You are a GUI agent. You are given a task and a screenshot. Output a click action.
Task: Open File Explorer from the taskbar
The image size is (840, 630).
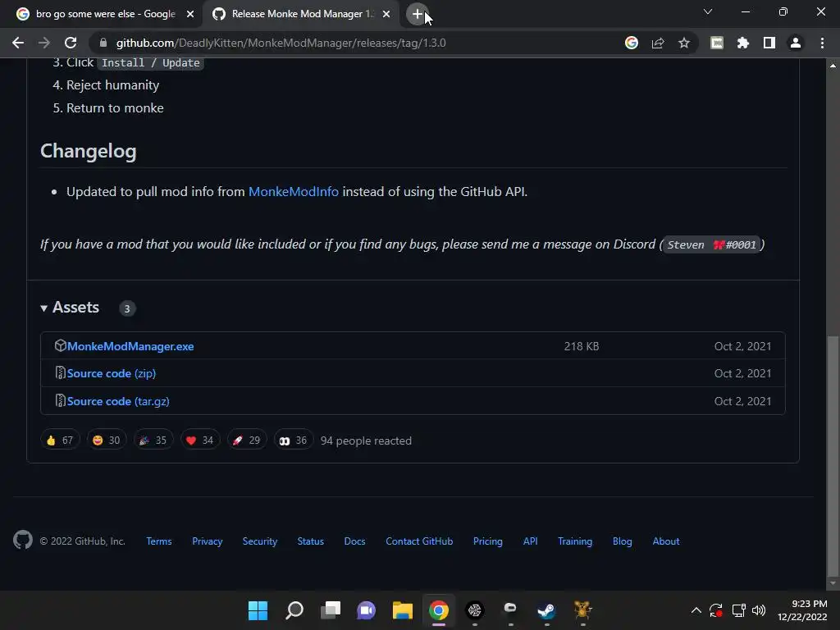tap(402, 610)
